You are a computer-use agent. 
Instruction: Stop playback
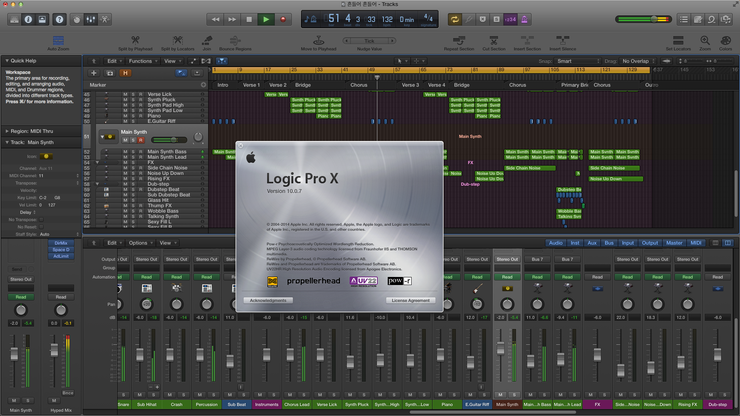coord(249,19)
